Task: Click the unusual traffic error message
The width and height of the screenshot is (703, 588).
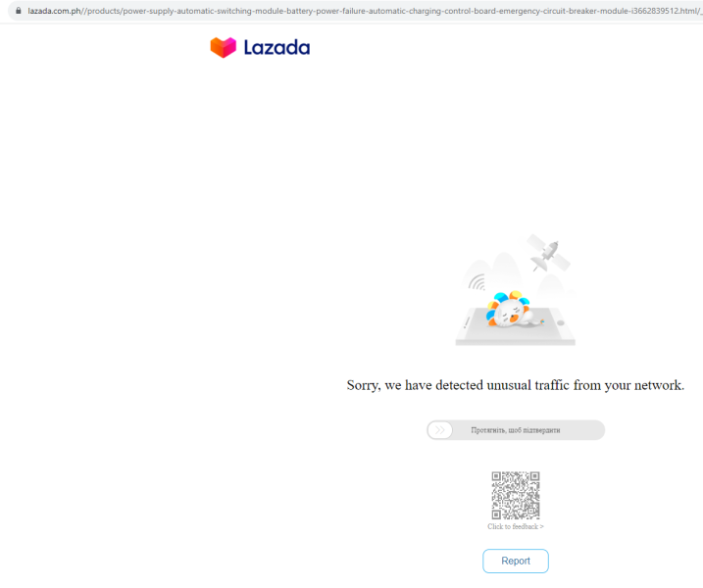Action: [516, 385]
